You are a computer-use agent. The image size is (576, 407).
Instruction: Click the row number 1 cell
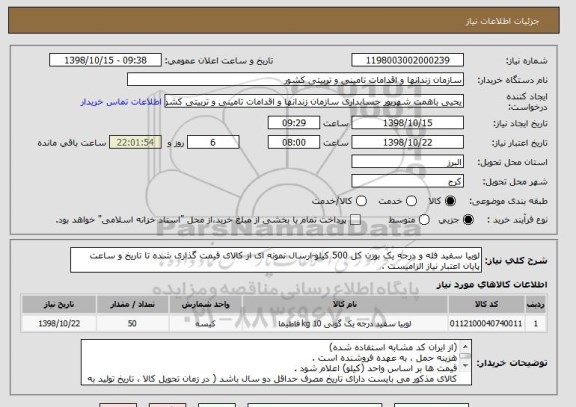coord(535,324)
